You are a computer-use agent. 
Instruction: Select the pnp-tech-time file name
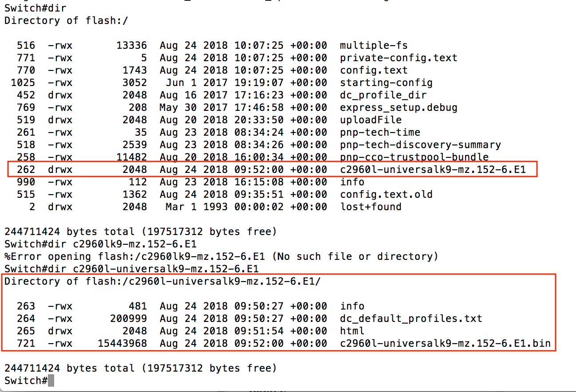tap(380, 132)
